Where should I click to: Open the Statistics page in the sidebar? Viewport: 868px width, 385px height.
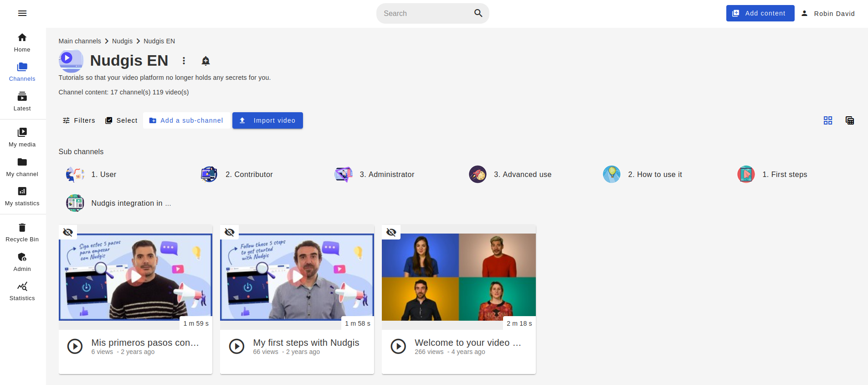[x=22, y=291]
